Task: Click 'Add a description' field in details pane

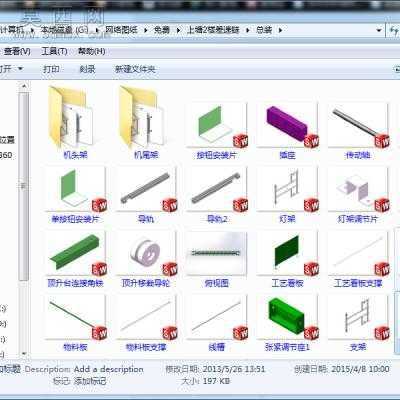Action: 109,369
